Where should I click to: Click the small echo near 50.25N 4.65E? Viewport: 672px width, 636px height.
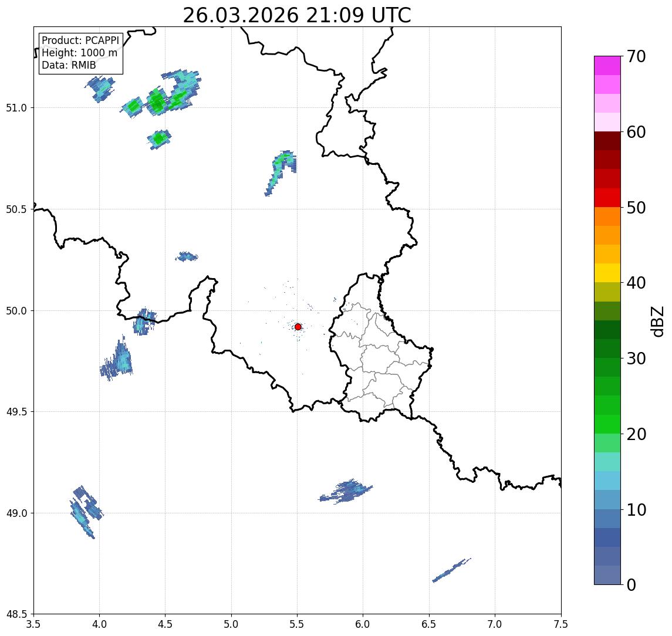click(187, 257)
